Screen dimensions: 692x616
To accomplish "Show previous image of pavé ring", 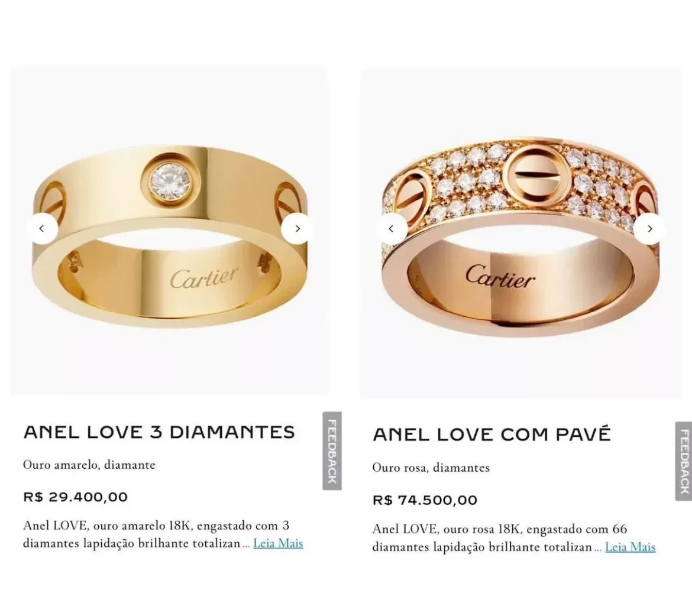I will [x=391, y=229].
